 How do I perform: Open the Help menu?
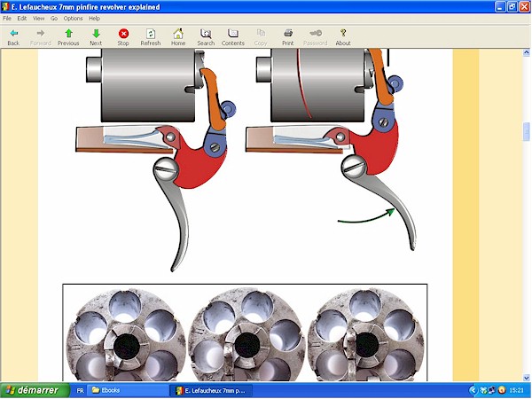click(x=94, y=19)
